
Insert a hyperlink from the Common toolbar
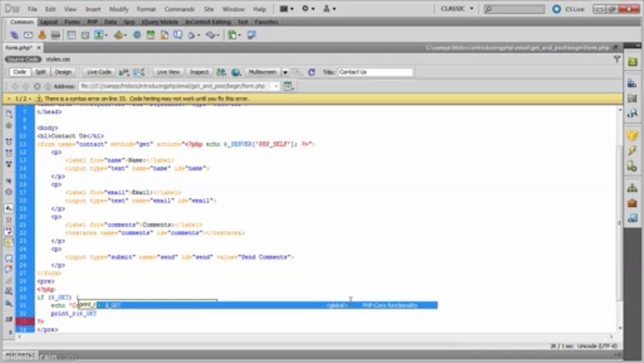click(x=15, y=35)
